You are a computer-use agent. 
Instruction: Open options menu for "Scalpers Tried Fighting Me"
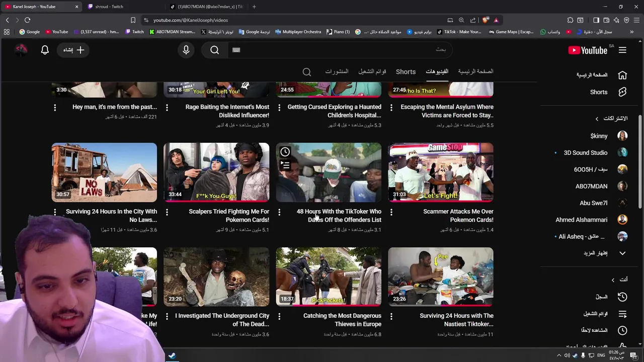coord(167,212)
